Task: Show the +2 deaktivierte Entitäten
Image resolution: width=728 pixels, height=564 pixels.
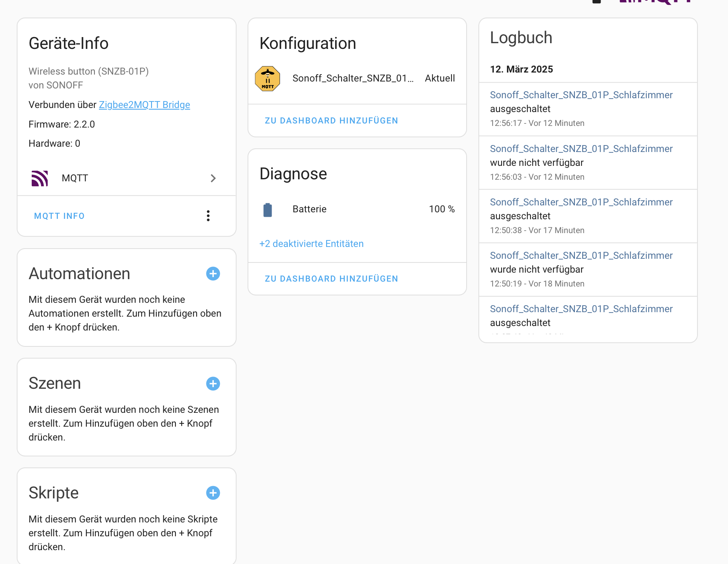Action: coord(311,244)
